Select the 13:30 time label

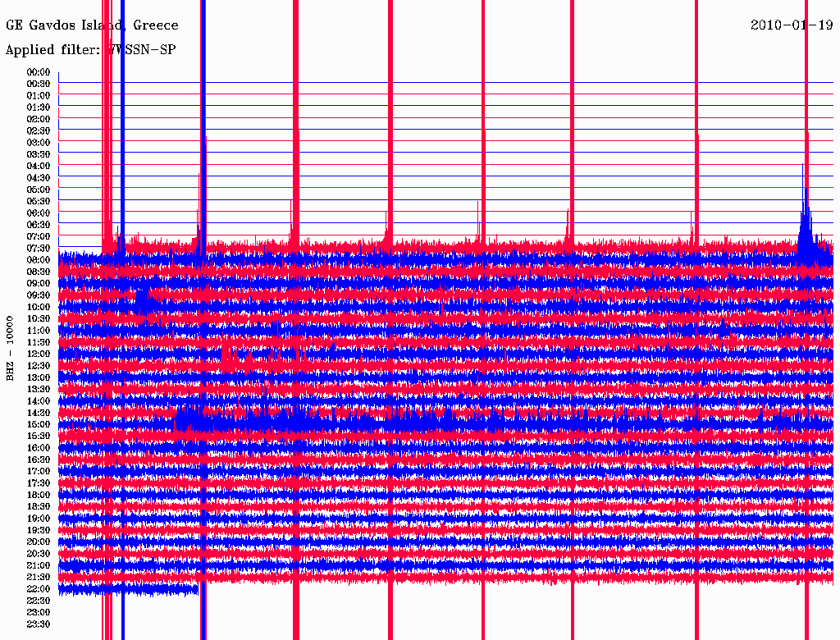tap(39, 390)
